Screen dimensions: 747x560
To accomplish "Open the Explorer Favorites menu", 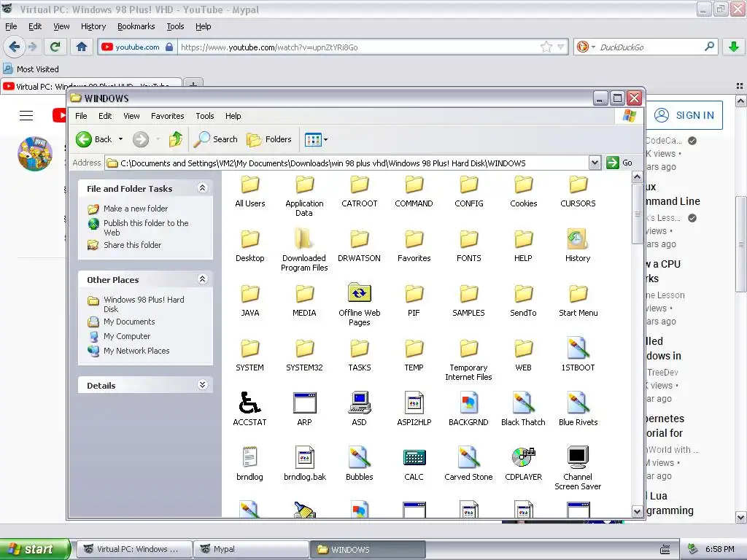I will (167, 116).
